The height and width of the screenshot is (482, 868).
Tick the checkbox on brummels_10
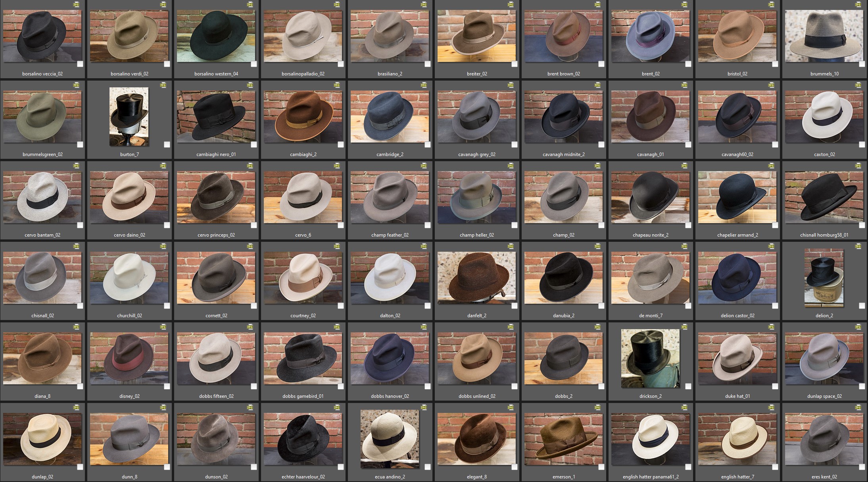tap(862, 64)
